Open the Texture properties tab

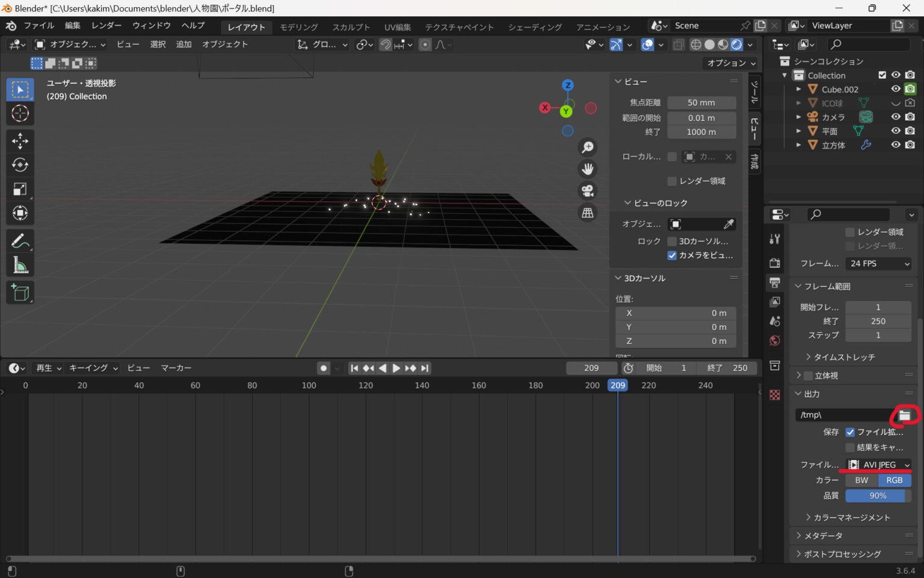tap(775, 394)
